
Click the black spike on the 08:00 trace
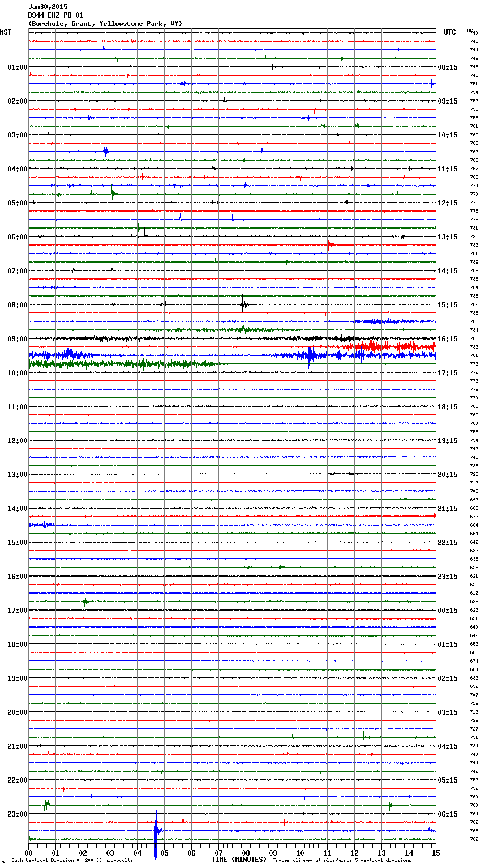pos(243,302)
